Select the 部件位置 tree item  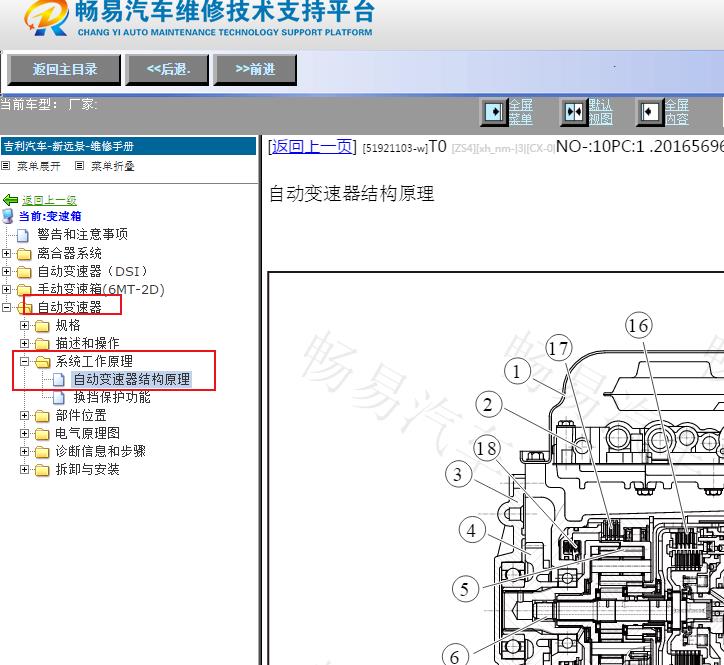tap(81, 415)
